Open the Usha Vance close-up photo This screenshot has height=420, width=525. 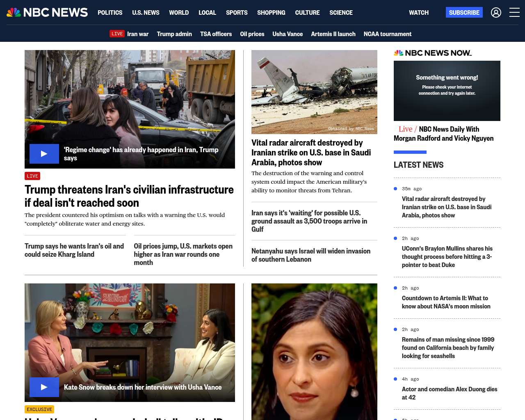[314, 352]
